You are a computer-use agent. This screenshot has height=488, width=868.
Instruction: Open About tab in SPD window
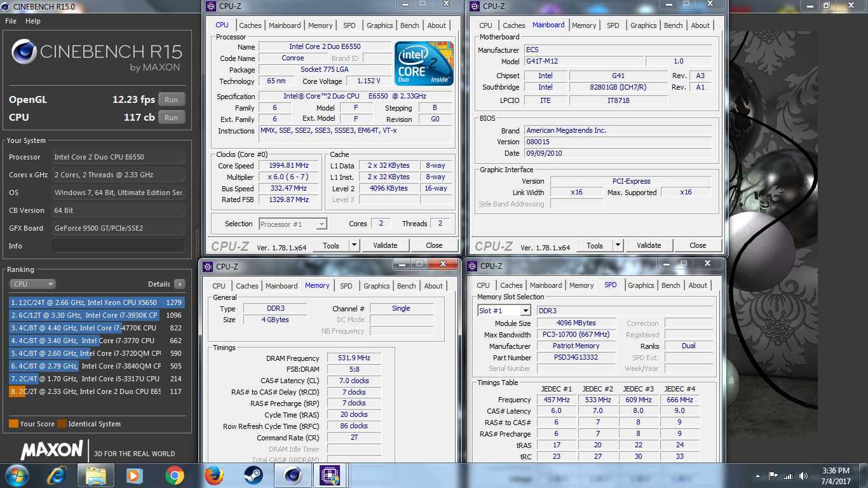[x=698, y=285]
